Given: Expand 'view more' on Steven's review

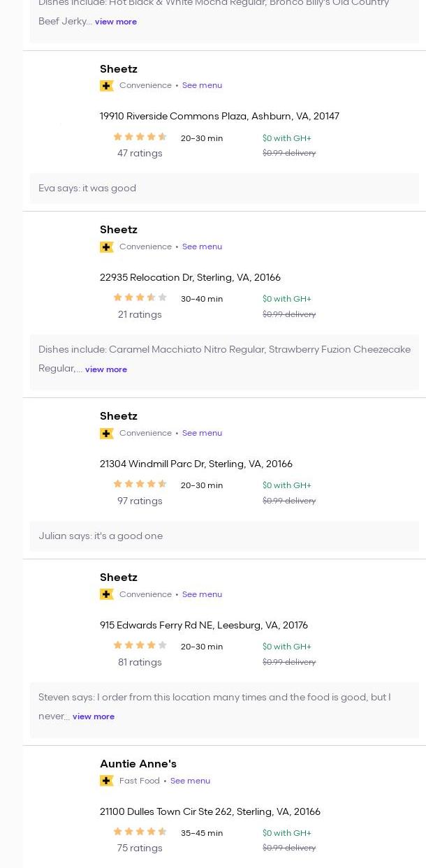Looking at the screenshot, I should click(x=94, y=716).
